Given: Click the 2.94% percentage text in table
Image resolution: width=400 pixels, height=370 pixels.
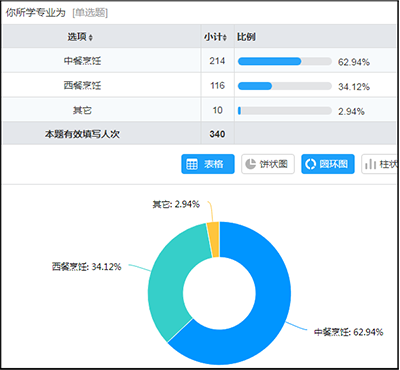Looking at the screenshot, I should tap(351, 111).
